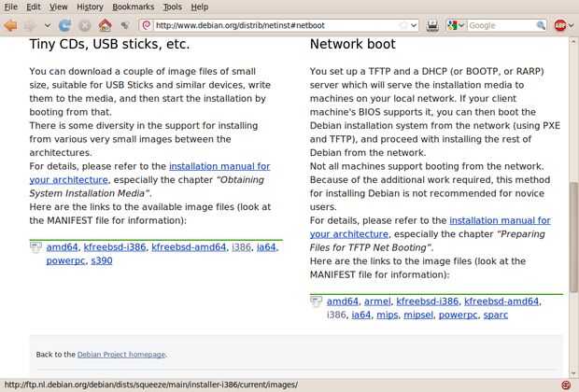Click the grey Stop loading button

click(x=85, y=25)
